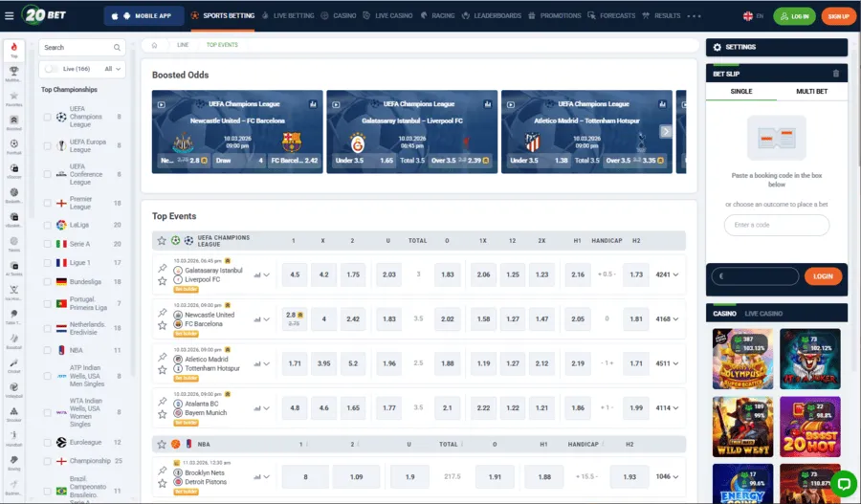This screenshot has width=861, height=504.
Task: Open the Settings panel header
Action: (x=777, y=47)
